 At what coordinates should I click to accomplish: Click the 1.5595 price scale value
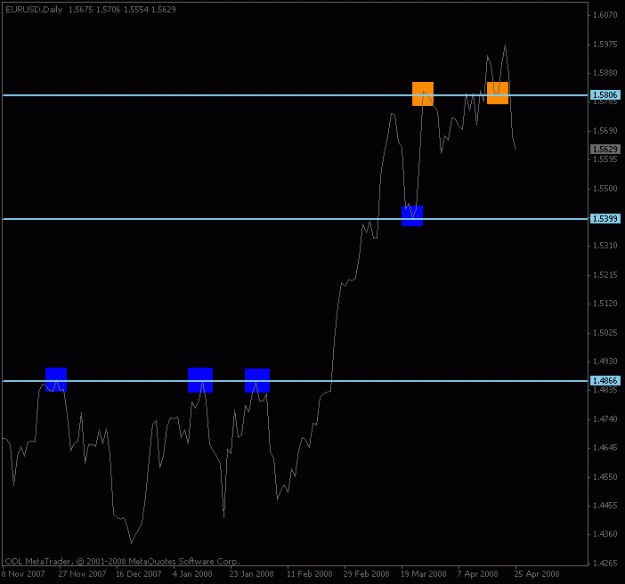[x=605, y=159]
